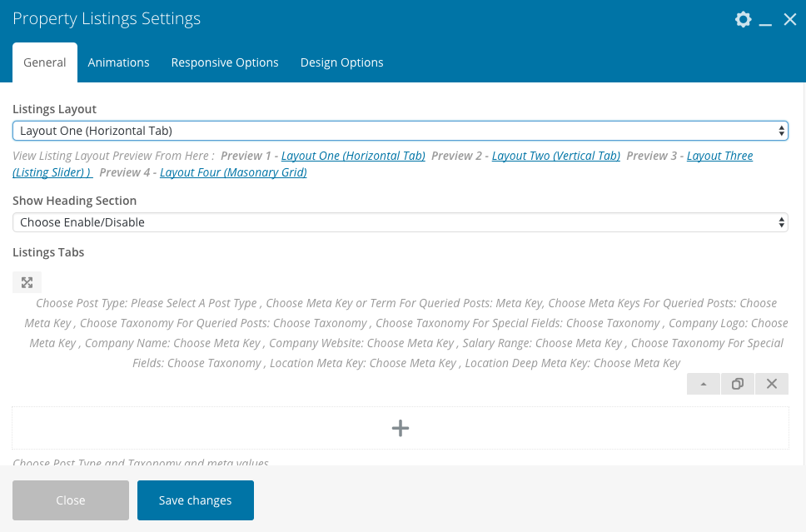Click the gray Close button

click(x=71, y=500)
